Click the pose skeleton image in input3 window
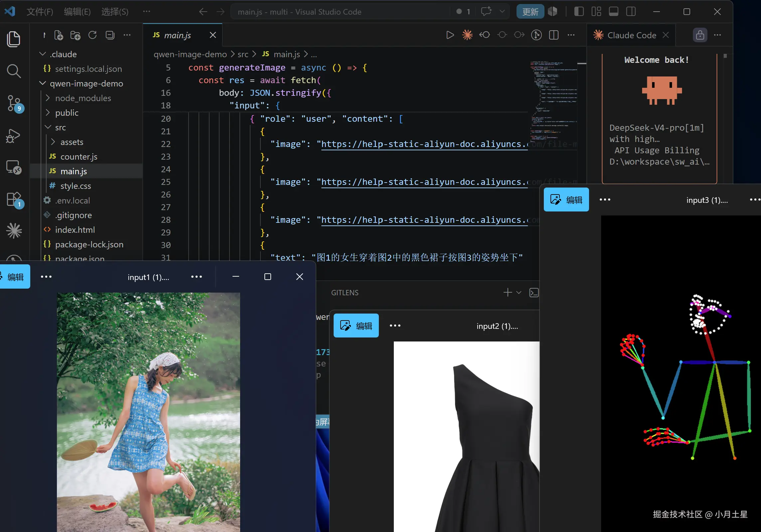This screenshot has width=761, height=532. tap(681, 374)
